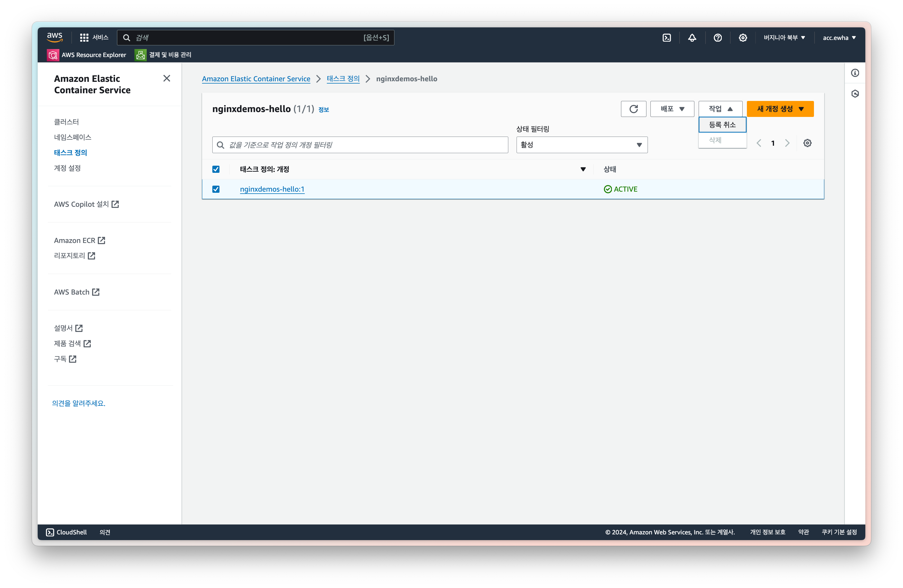Open AWS Resource Explorer shortcut
Viewport: 903px width, 588px height.
[x=86, y=55]
